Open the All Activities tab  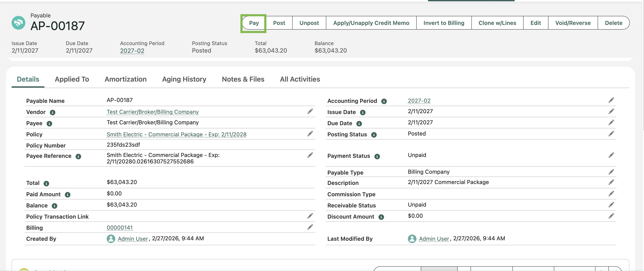click(300, 79)
